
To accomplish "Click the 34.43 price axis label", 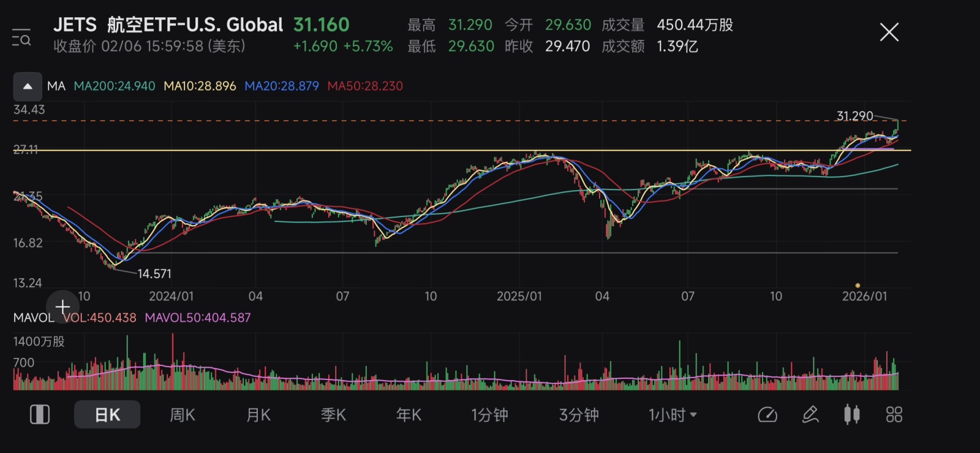I will coord(29,110).
